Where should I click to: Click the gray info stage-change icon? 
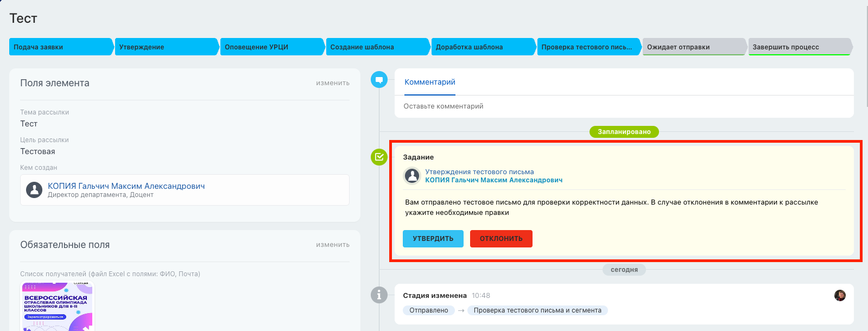pos(379,295)
